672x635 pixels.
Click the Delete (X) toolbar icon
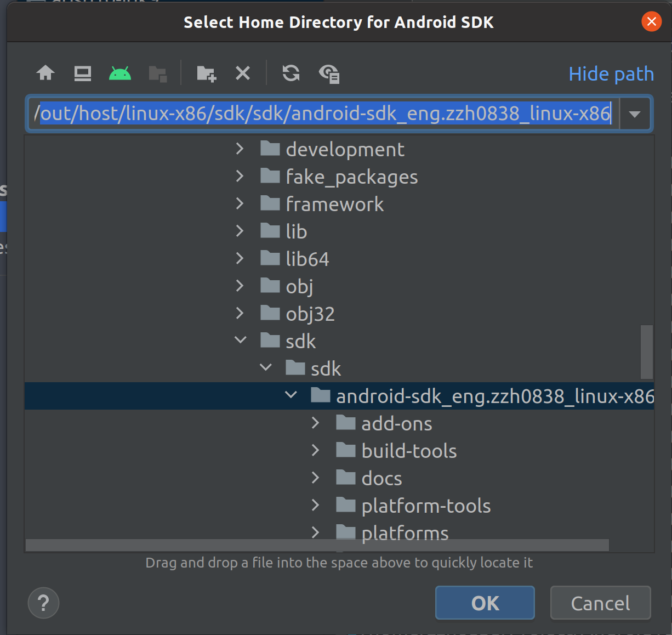click(243, 73)
